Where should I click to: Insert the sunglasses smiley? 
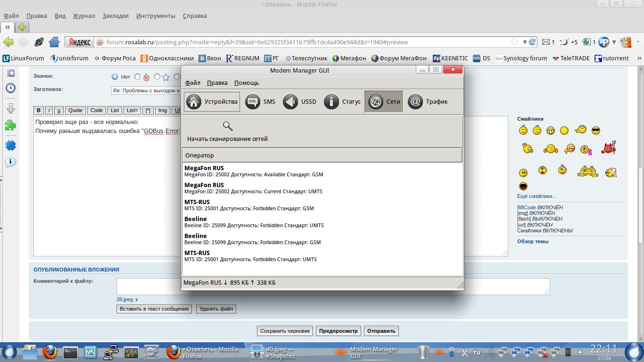click(595, 131)
